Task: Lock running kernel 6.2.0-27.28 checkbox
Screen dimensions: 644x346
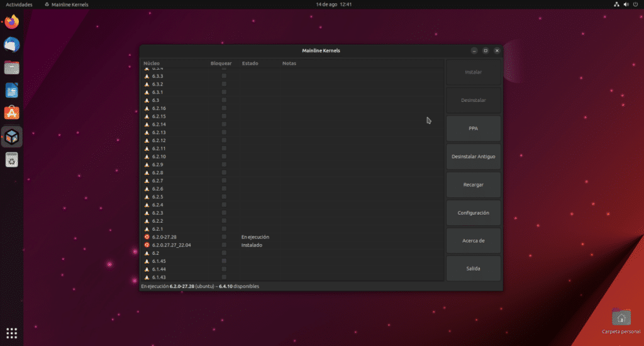Action: (x=224, y=237)
